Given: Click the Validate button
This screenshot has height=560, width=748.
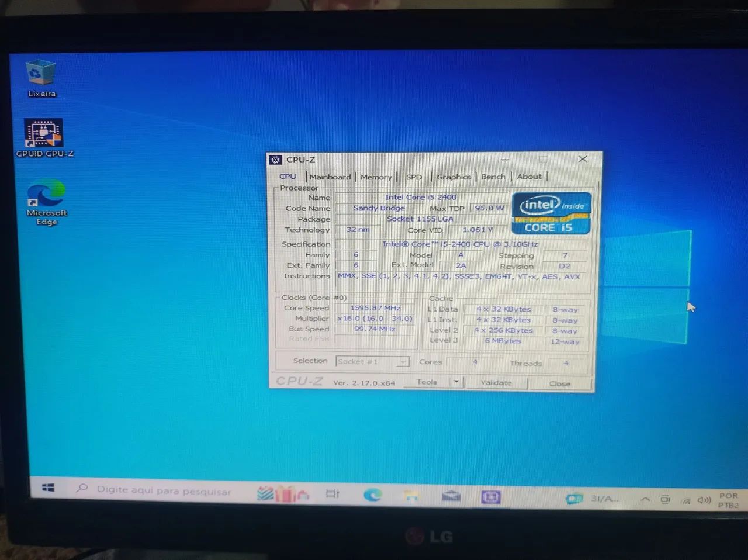Looking at the screenshot, I should point(496,383).
